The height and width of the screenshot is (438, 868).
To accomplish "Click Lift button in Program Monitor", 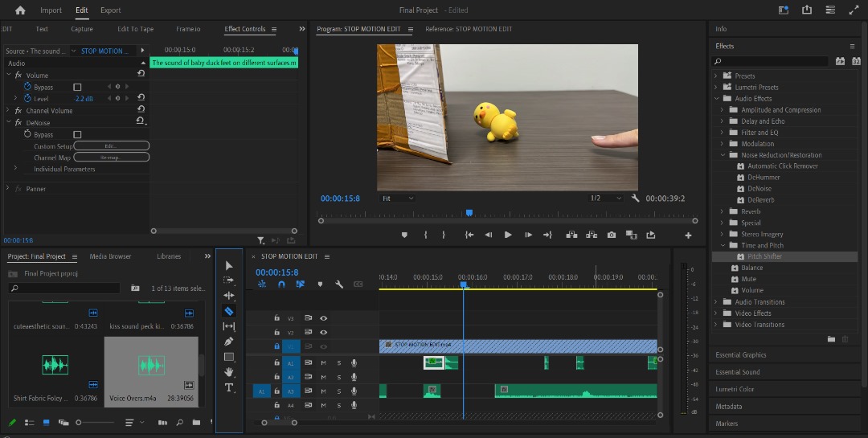I will point(572,235).
